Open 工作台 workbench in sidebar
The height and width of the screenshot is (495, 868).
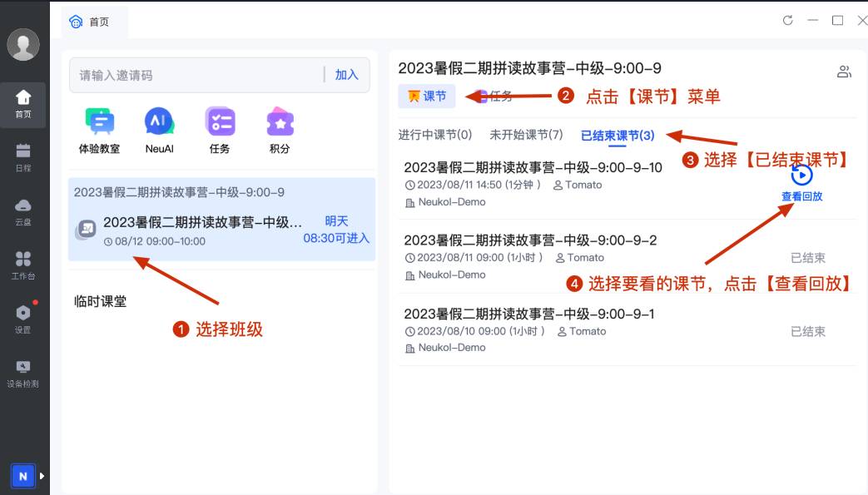coord(23,265)
